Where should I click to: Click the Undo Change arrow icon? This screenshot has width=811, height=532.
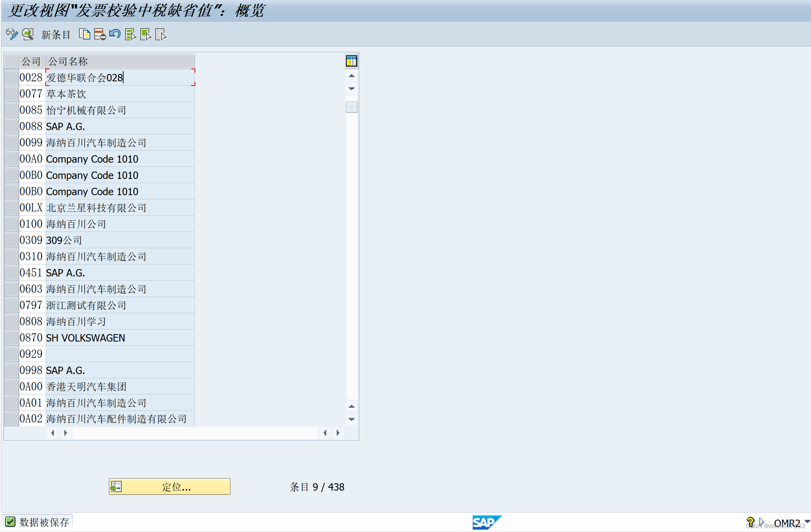[x=115, y=34]
